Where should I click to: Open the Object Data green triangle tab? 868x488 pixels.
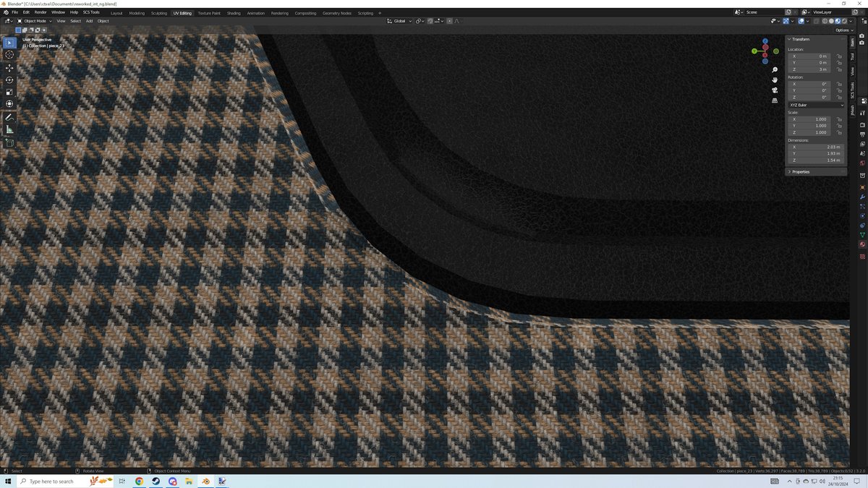[862, 235]
